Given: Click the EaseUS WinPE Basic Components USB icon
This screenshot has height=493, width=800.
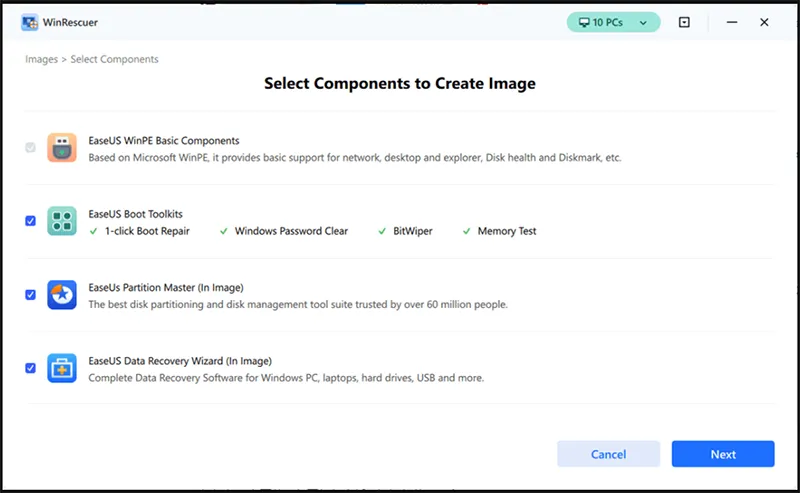Looking at the screenshot, I should tap(62, 147).
